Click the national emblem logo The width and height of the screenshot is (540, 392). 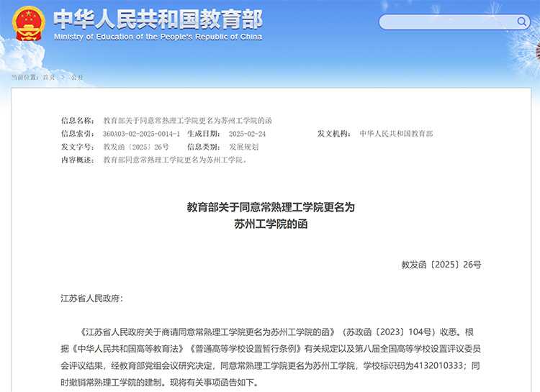coord(28,23)
